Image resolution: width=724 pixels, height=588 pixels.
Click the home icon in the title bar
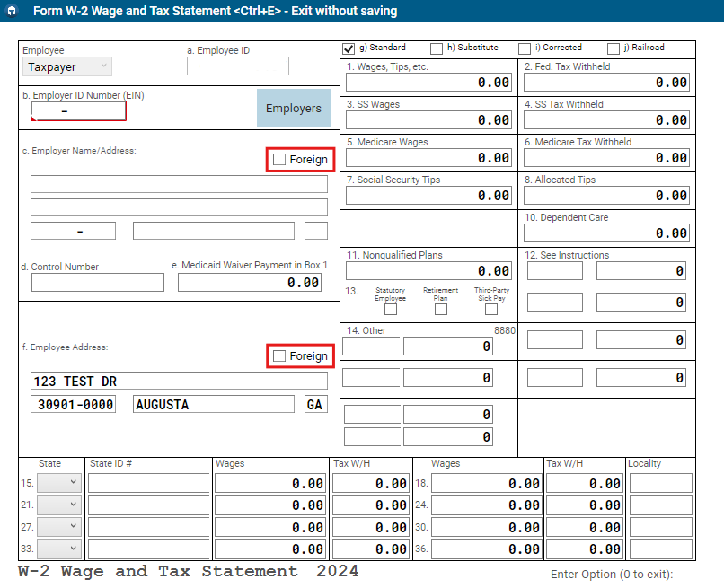13,12
